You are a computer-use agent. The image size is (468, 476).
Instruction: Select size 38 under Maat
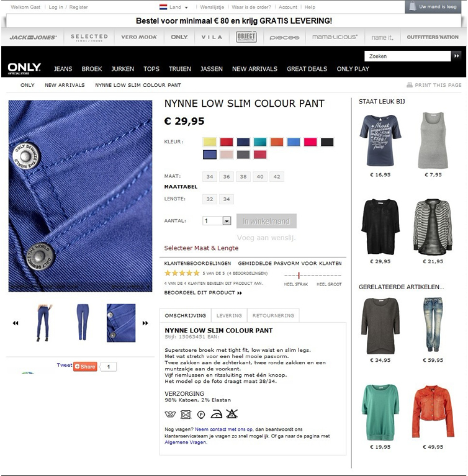(243, 177)
